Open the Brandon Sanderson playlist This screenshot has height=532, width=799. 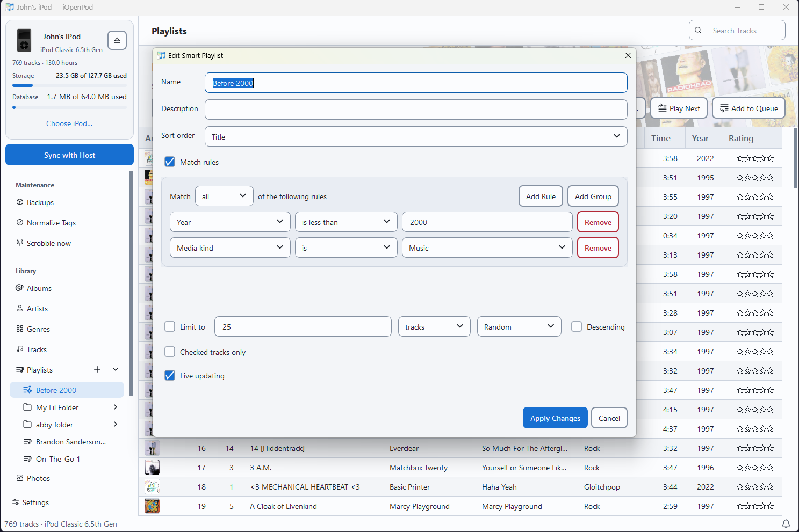67,442
